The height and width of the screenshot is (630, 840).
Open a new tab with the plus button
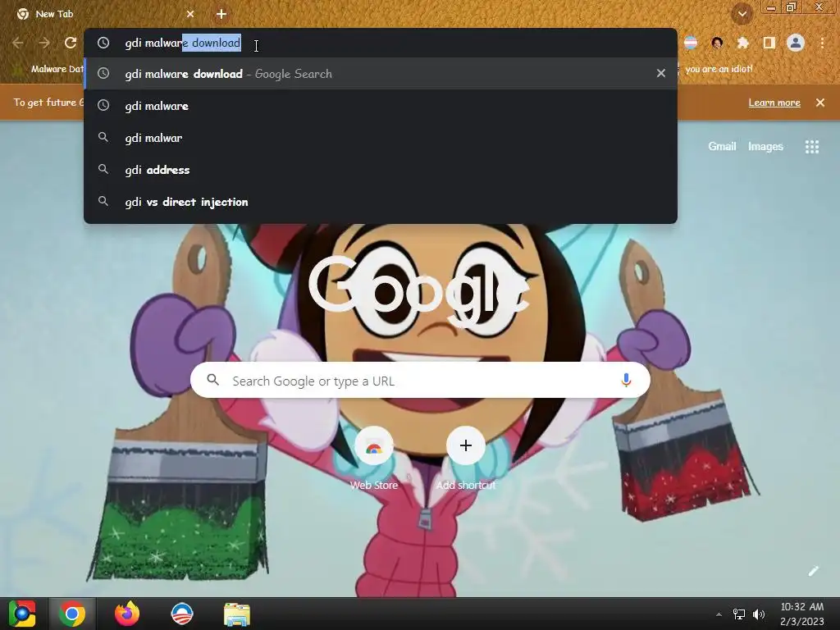tap(221, 14)
